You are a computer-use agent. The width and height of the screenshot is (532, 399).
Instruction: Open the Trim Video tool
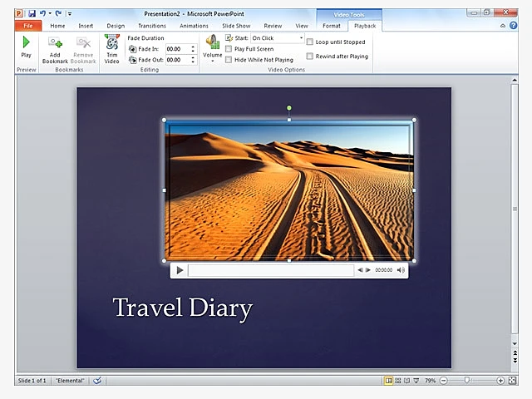tap(111, 48)
